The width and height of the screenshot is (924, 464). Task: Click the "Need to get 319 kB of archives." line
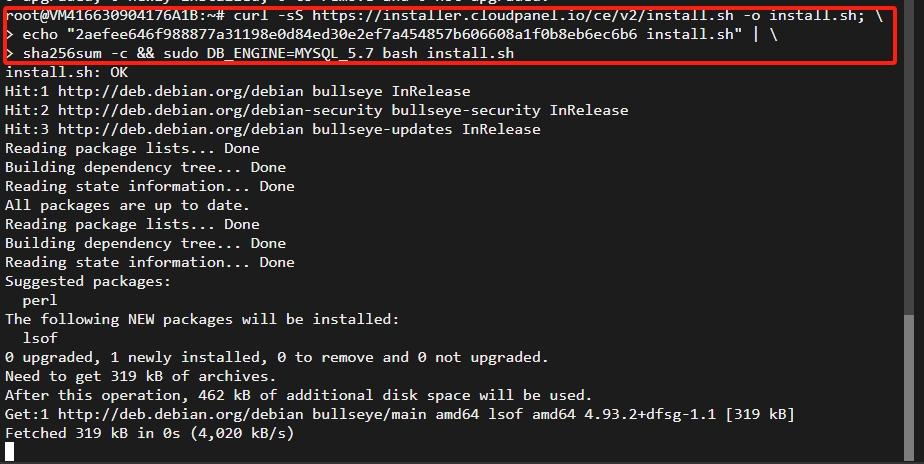(x=140, y=376)
